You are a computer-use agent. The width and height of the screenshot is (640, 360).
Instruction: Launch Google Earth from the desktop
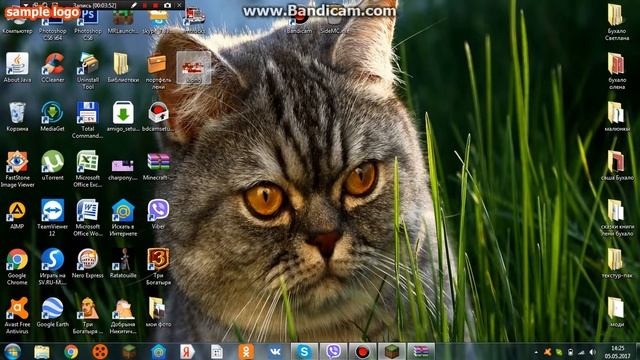[53, 313]
